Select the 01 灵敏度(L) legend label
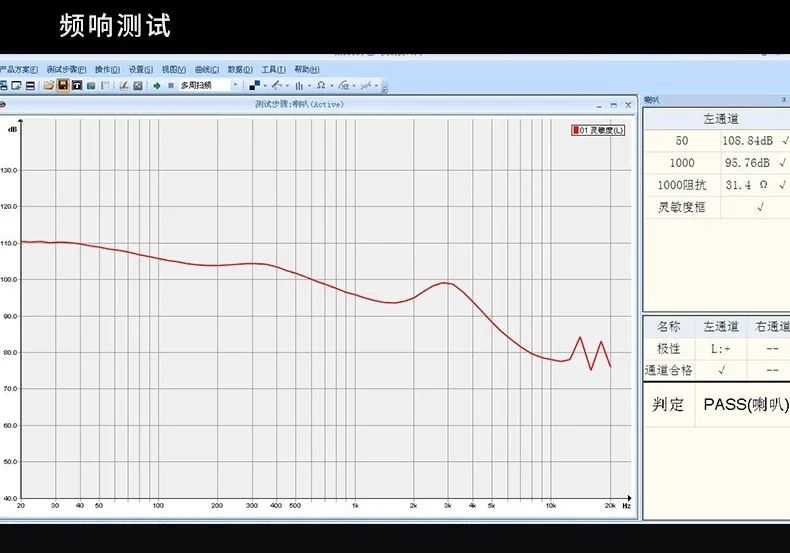The width and height of the screenshot is (790, 553). (x=602, y=130)
